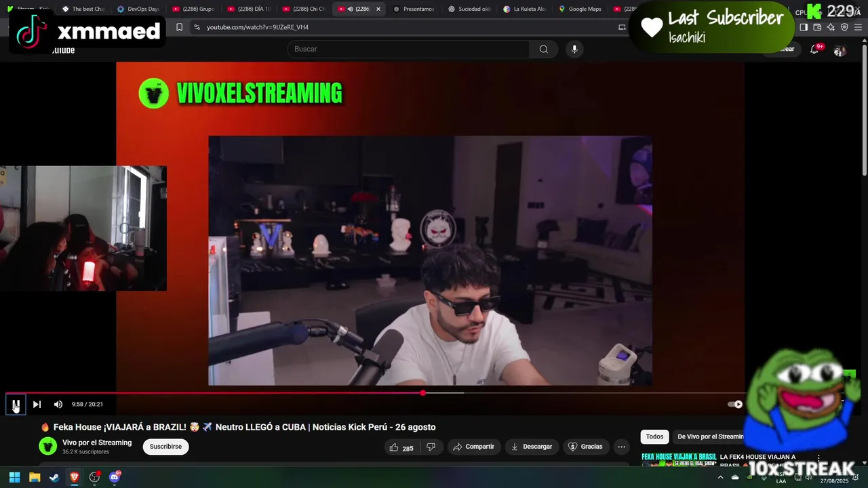Select De Vivo por el Streaming chip
This screenshot has height=488, width=868.
(x=710, y=437)
